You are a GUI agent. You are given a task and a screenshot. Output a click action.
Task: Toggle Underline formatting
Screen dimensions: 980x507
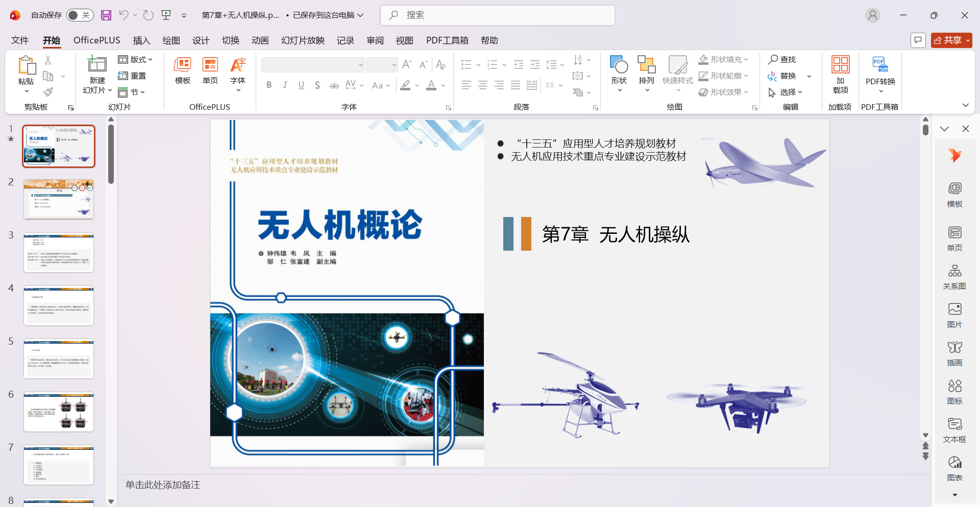(301, 85)
